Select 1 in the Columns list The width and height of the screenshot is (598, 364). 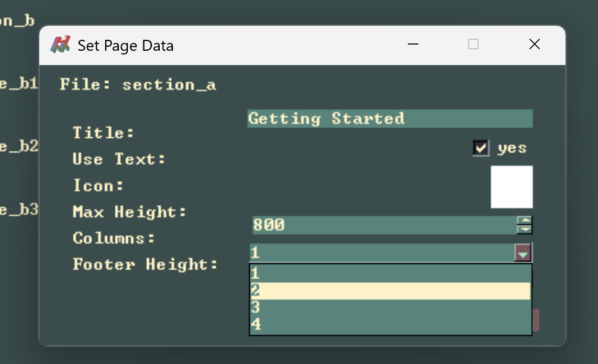(390, 273)
